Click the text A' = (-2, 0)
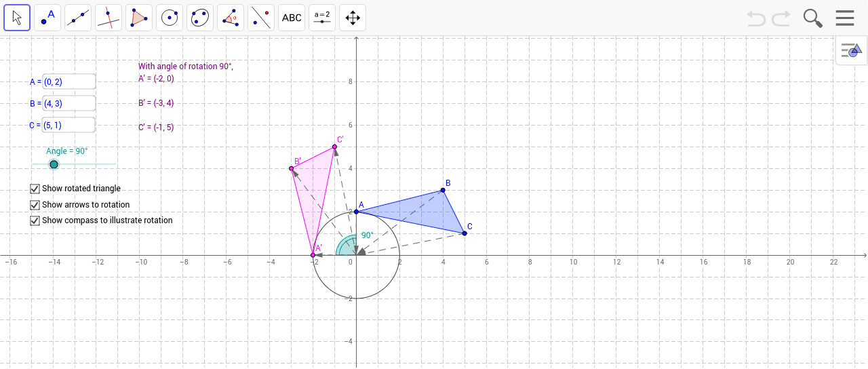Image resolution: width=868 pixels, height=369 pixels. (156, 79)
